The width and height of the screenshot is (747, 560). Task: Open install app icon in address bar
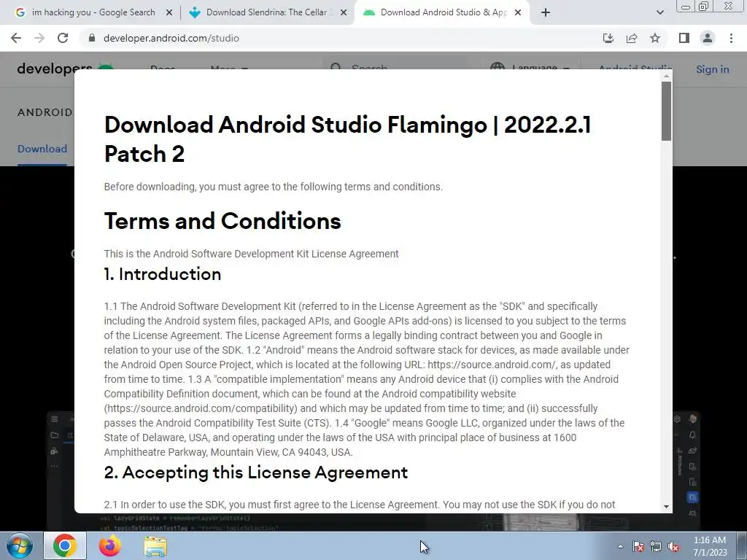pos(608,38)
